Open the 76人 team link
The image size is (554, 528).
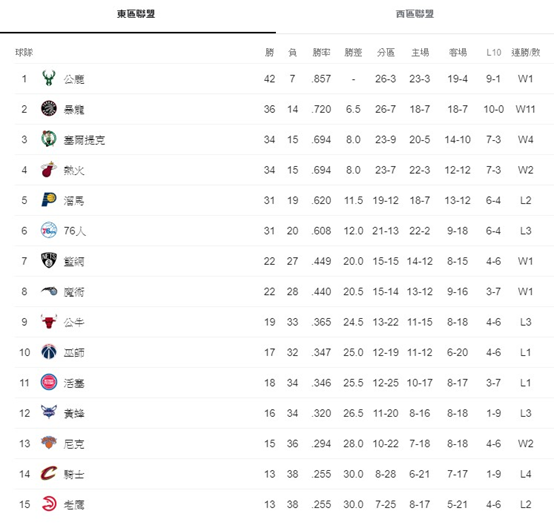pyautogui.click(x=75, y=231)
